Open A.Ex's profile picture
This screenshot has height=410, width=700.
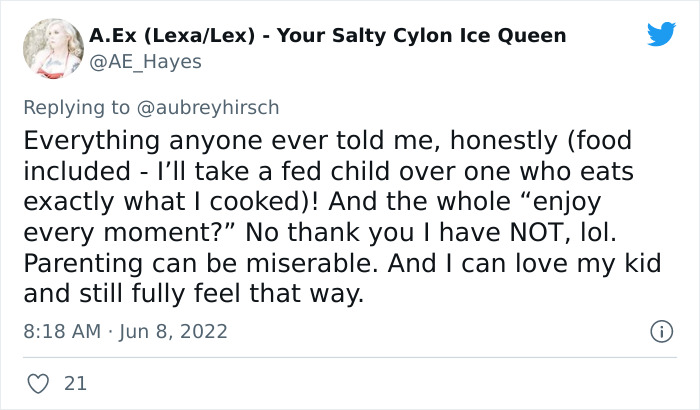(x=51, y=49)
